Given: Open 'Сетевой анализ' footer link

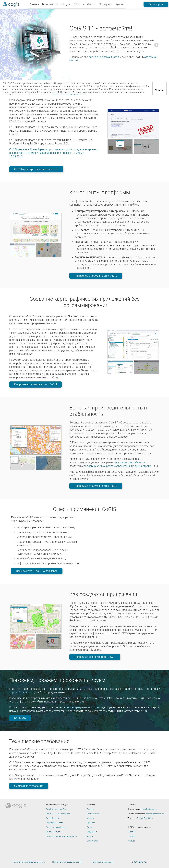Looking at the screenshot, I should click(x=53, y=818).
